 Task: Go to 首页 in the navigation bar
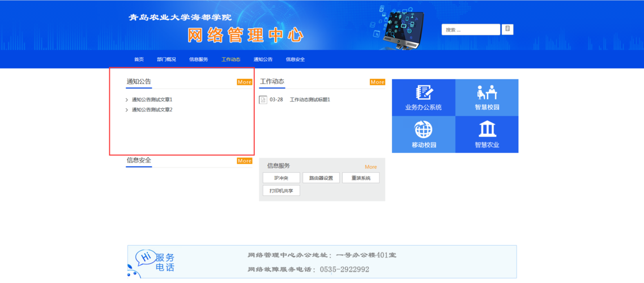(139, 59)
